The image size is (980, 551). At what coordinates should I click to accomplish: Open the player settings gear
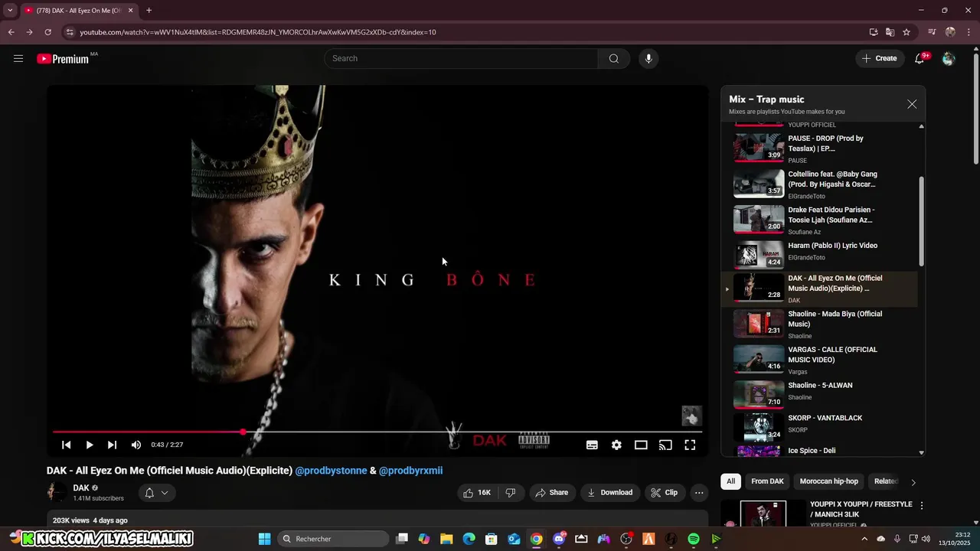pyautogui.click(x=616, y=445)
